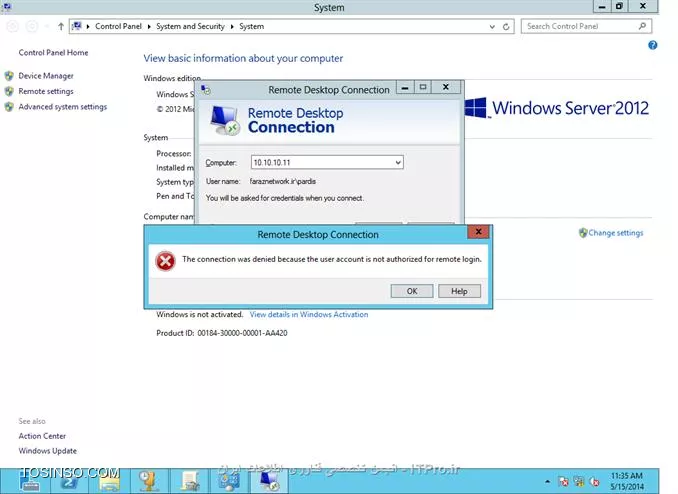This screenshot has width=678, height=494.
Task: Minimize the Remote Desktop Connection window
Action: pos(405,88)
